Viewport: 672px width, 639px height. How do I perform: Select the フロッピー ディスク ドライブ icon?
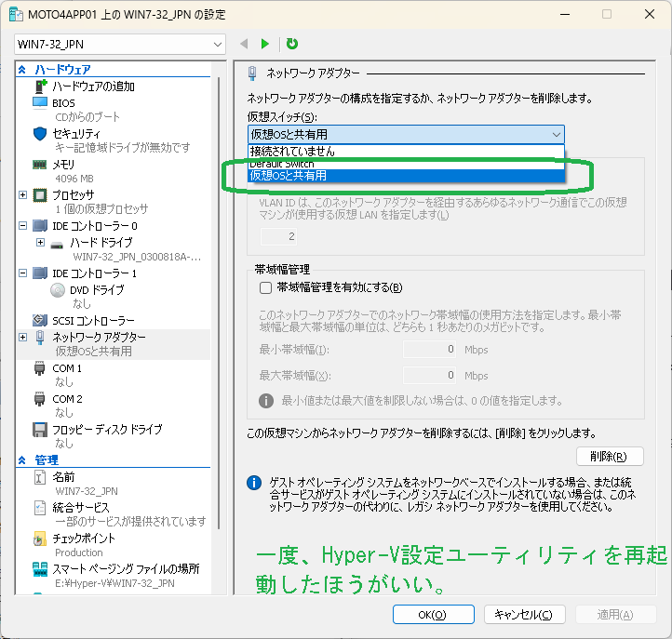(x=40, y=430)
